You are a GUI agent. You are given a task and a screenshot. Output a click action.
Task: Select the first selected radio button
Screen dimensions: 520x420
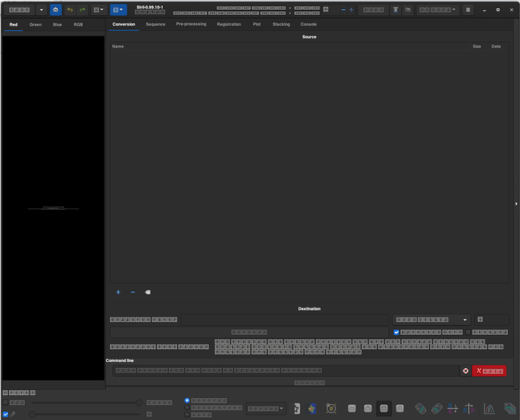187,400
